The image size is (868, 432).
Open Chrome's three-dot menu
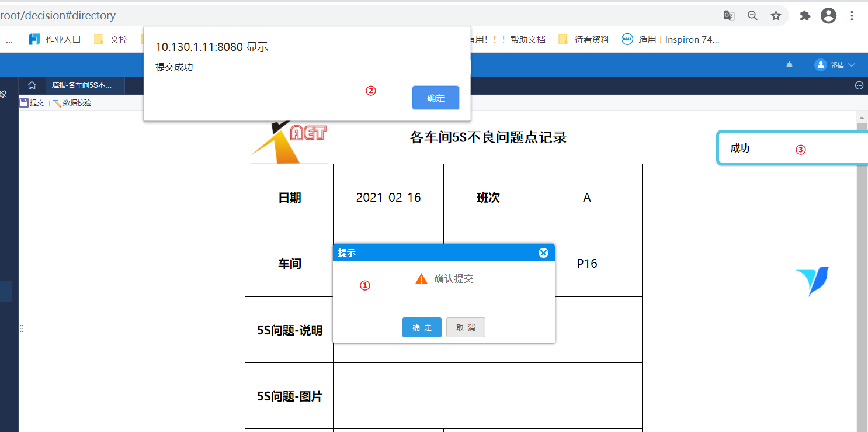pyautogui.click(x=852, y=16)
